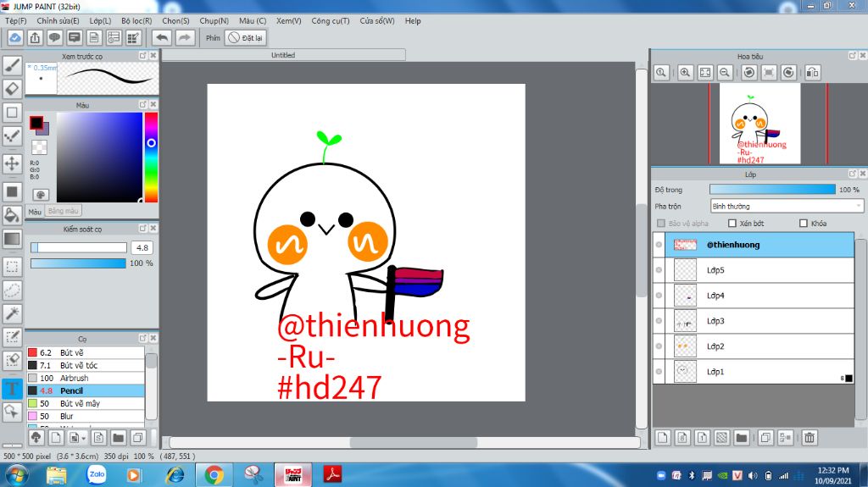The height and width of the screenshot is (487, 868).
Task: Add a new layer in layer panel
Action: point(663,438)
